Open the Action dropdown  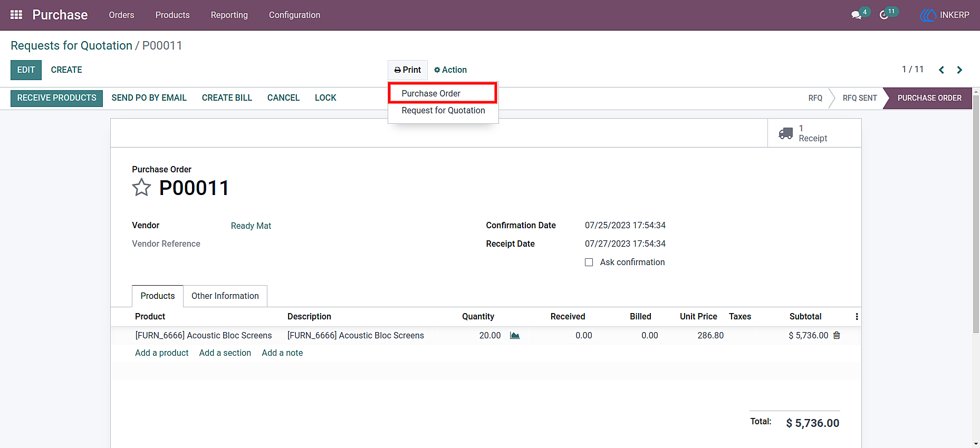coord(450,70)
